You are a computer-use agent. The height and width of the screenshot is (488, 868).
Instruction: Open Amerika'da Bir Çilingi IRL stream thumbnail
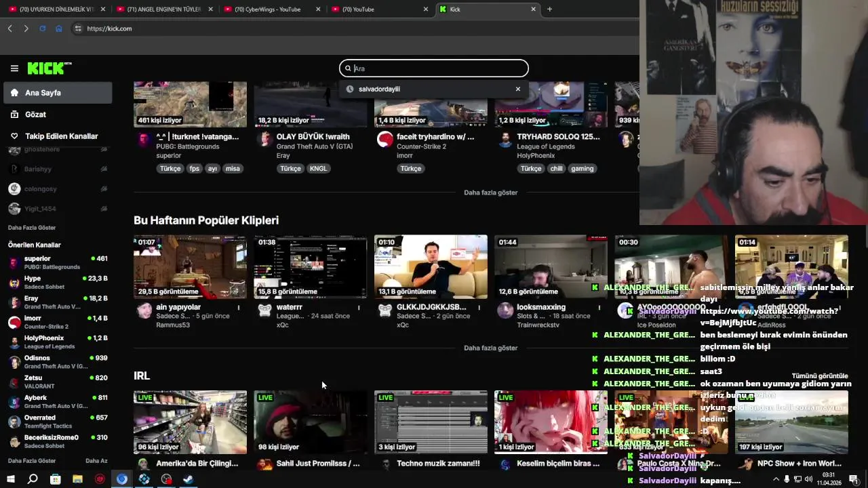[190, 422]
